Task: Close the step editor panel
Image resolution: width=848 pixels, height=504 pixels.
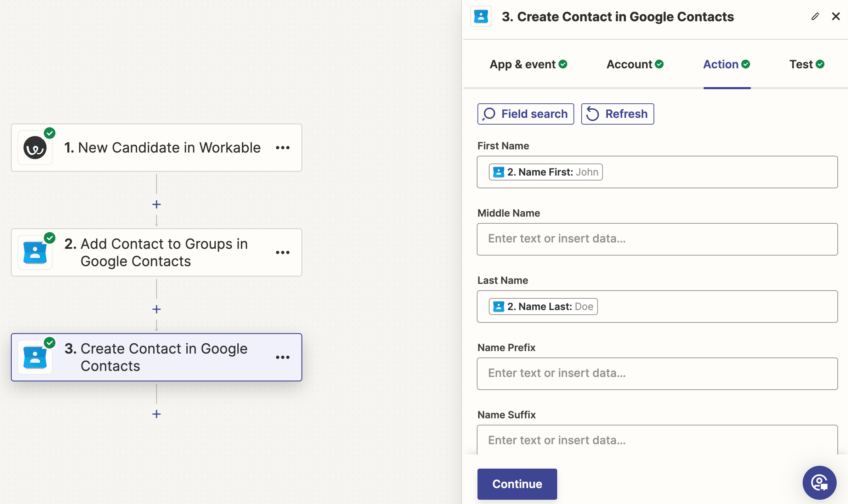Action: pos(836,17)
